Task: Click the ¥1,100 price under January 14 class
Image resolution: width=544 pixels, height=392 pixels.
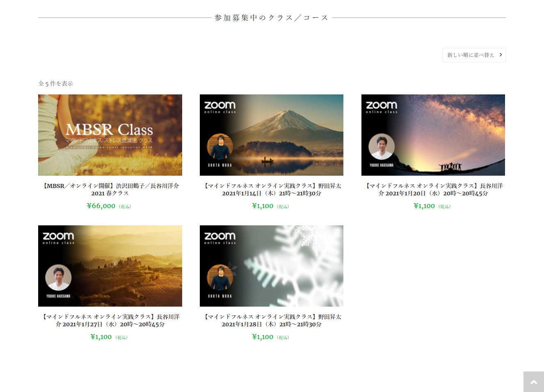Action: 263,206
